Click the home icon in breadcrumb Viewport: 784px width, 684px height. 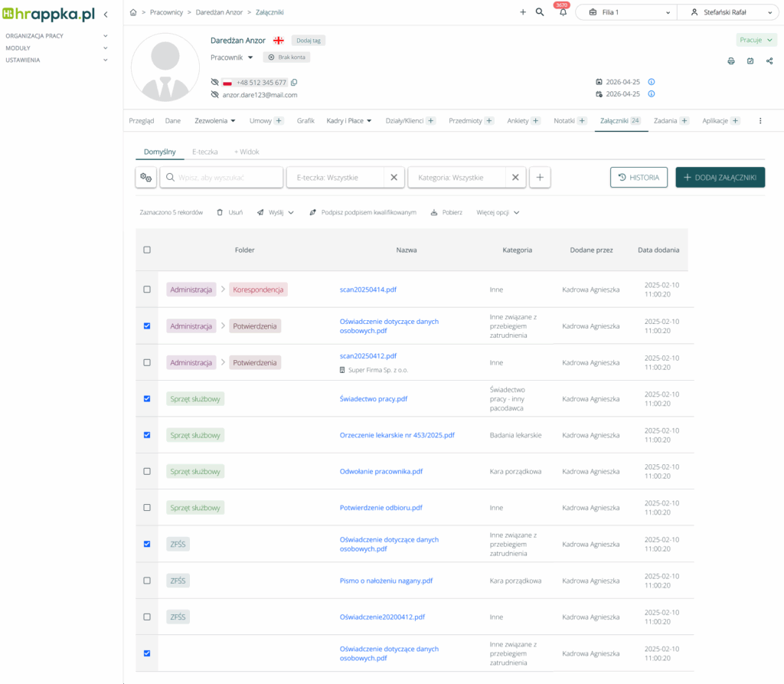pos(134,12)
